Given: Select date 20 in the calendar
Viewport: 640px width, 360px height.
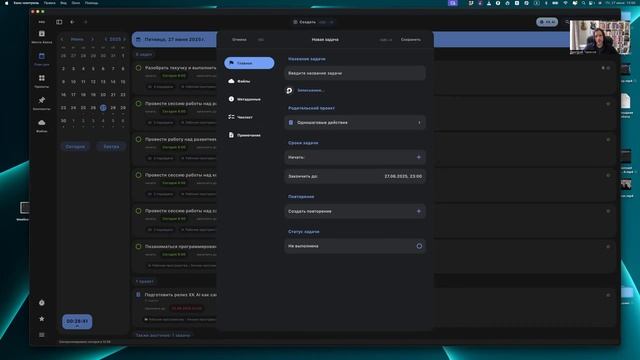Looking at the screenshot, I should coord(103,95).
